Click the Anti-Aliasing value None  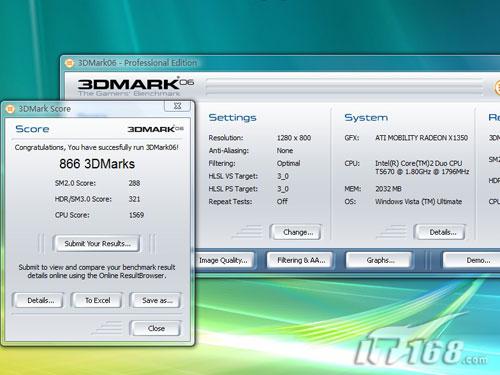285,151
